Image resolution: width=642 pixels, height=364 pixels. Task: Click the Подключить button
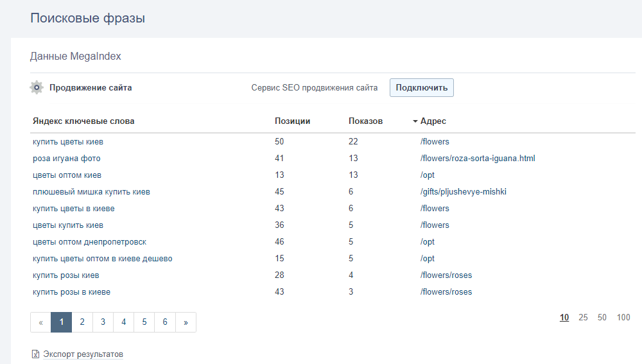pyautogui.click(x=422, y=87)
